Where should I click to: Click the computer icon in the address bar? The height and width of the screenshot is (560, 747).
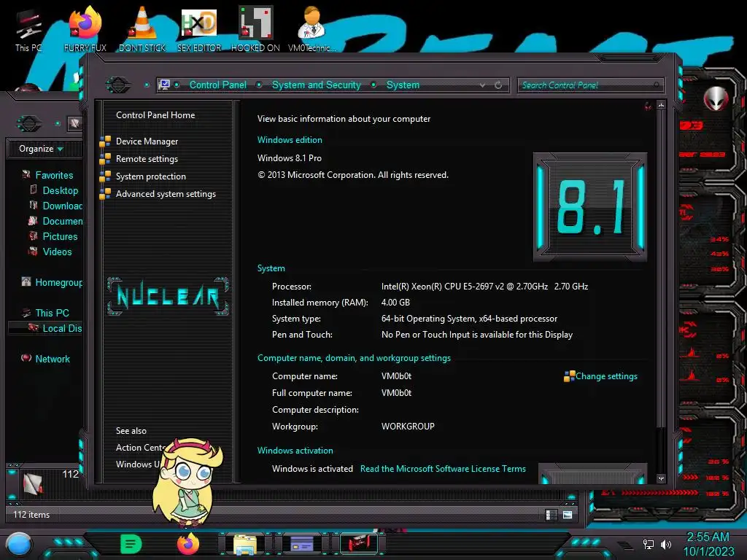[x=164, y=85]
